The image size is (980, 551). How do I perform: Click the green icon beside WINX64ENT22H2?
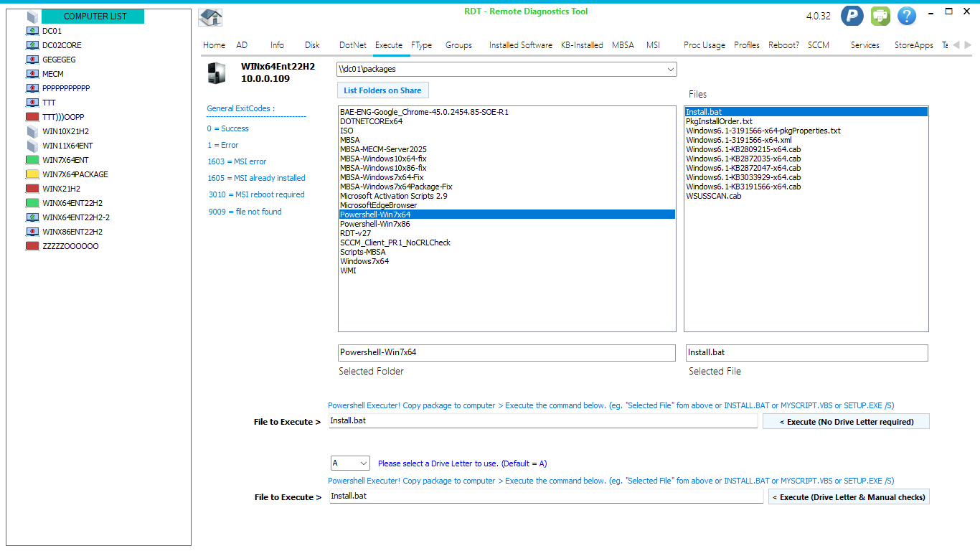(32, 203)
